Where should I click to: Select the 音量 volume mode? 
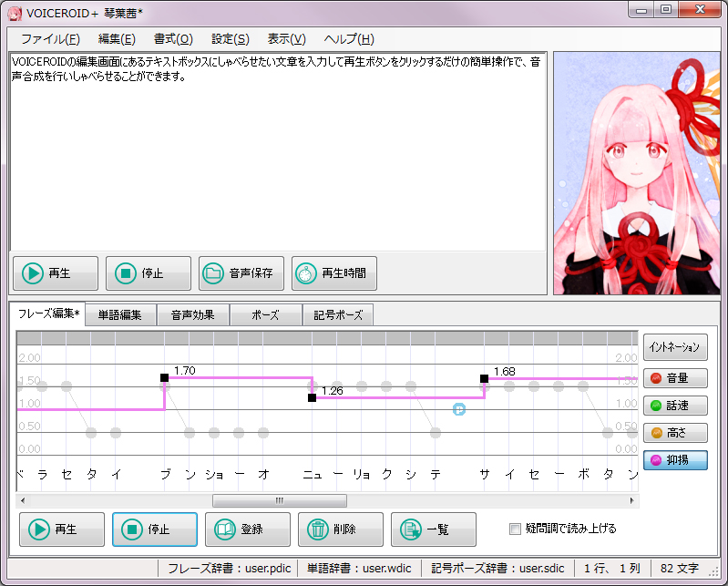(675, 378)
